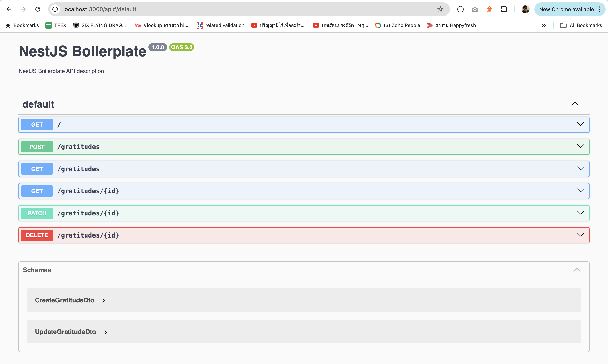Click the camera screenshot extension icon
The image size is (608, 364).
tap(475, 9)
